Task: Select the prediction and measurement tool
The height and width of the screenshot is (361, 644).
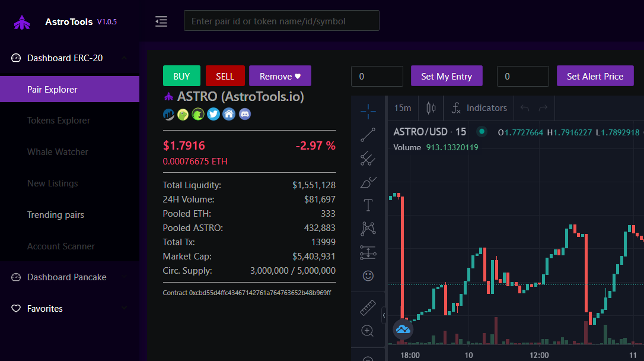Action: point(368,252)
